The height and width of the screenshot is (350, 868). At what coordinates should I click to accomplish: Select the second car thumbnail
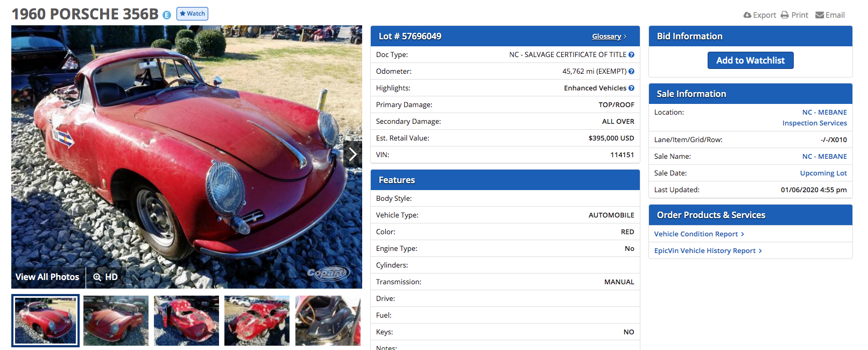(116, 320)
